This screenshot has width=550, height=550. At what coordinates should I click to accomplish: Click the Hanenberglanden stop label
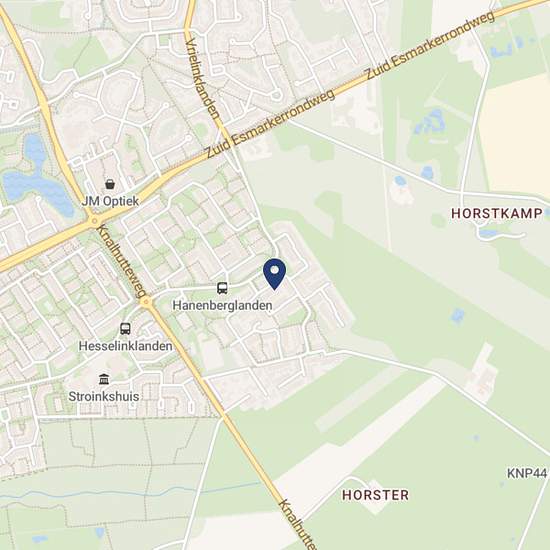[x=222, y=306]
